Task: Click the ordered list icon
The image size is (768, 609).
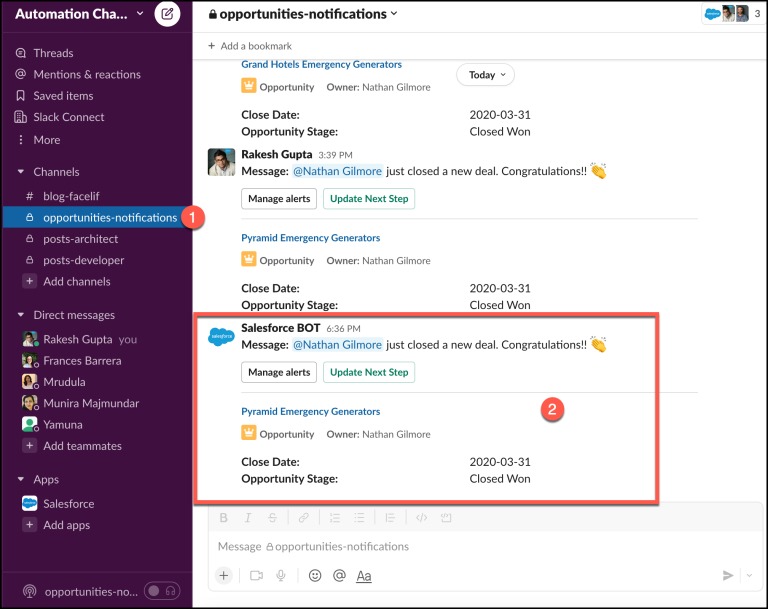Action: click(x=335, y=517)
